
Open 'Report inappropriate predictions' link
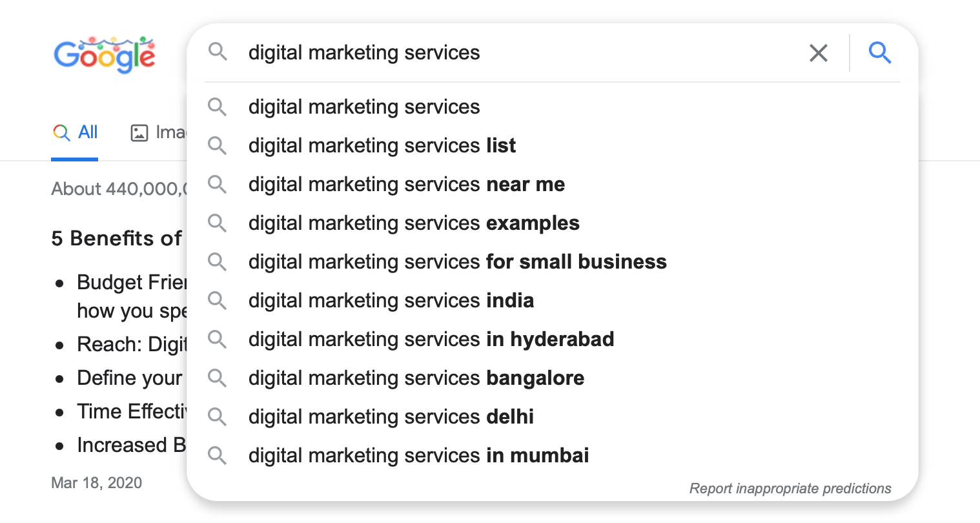click(x=790, y=489)
